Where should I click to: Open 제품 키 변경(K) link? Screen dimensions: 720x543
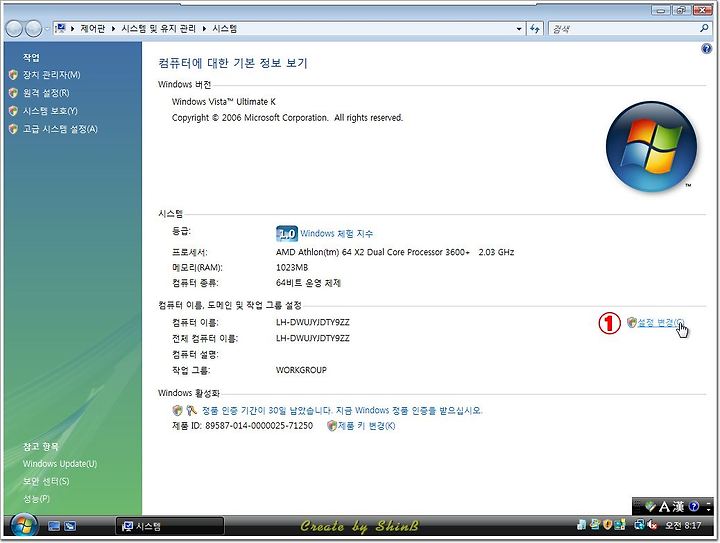(366, 426)
